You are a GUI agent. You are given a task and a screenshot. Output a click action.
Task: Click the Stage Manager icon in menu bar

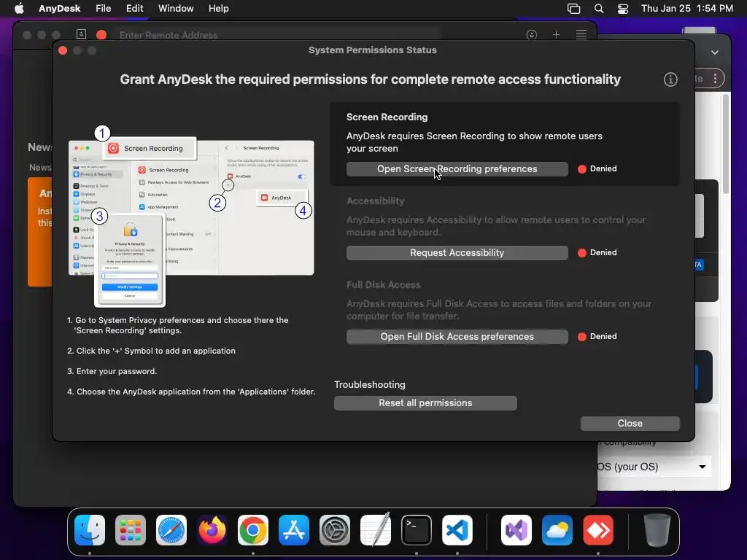[573, 9]
